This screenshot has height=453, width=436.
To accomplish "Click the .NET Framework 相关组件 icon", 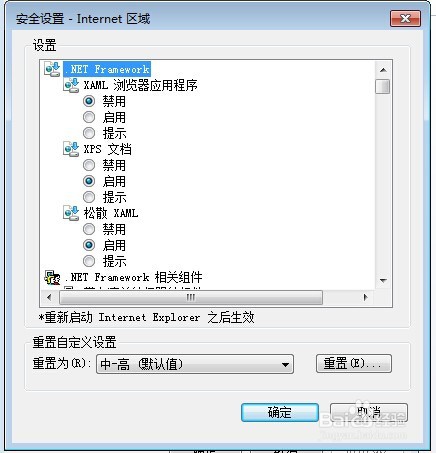I will click(52, 277).
